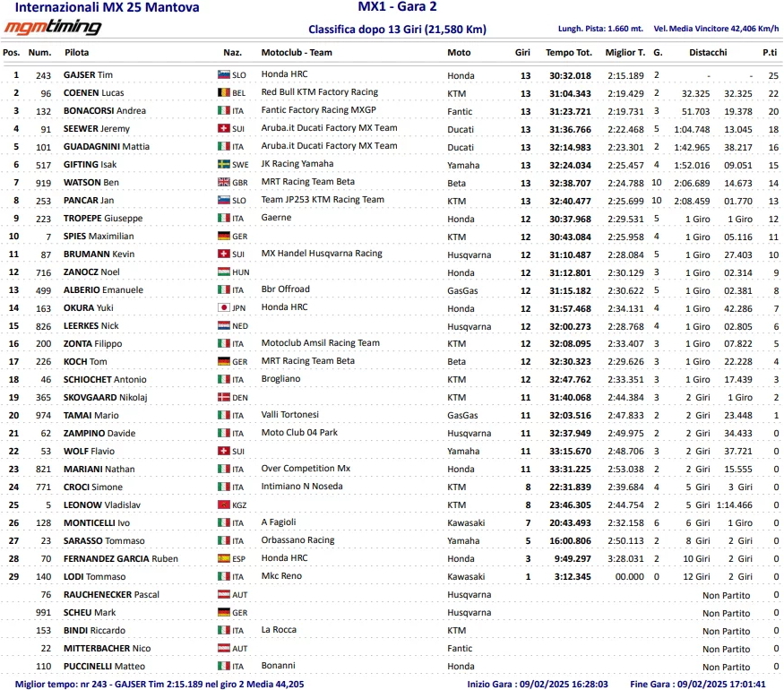The width and height of the screenshot is (784, 690).
Task: Click the Miglior T. column header
Action: [x=625, y=53]
